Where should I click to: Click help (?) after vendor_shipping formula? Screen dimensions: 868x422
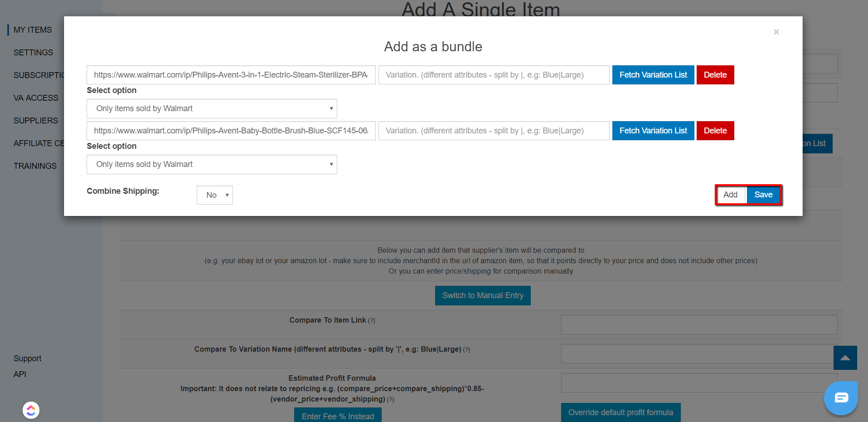[x=391, y=400]
